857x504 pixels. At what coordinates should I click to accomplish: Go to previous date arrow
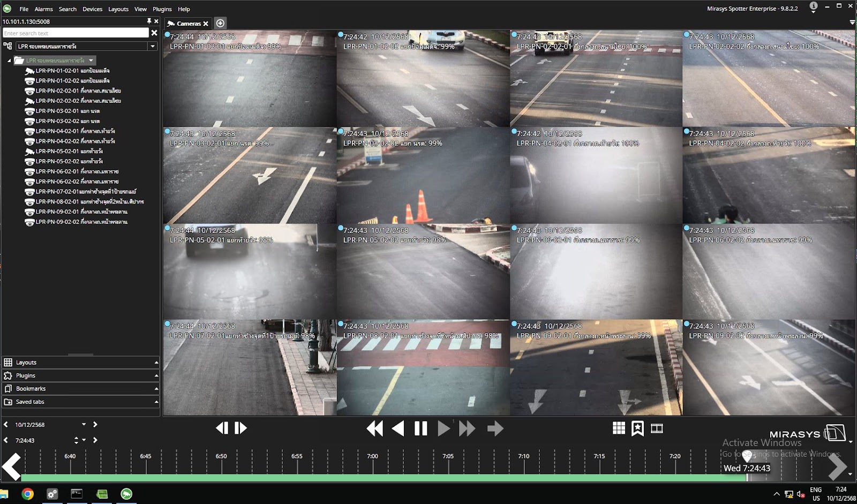click(6, 424)
